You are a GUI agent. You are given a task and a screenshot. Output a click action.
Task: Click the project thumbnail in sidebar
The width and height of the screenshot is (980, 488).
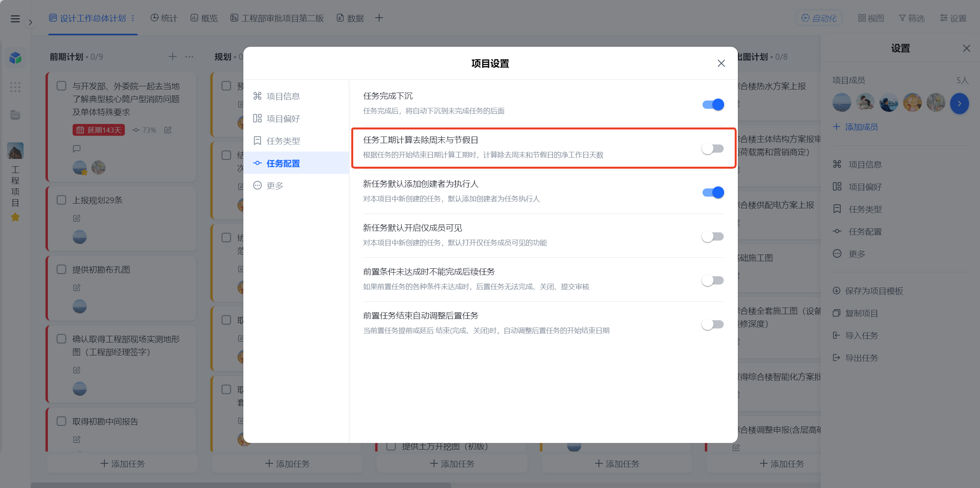point(15,151)
